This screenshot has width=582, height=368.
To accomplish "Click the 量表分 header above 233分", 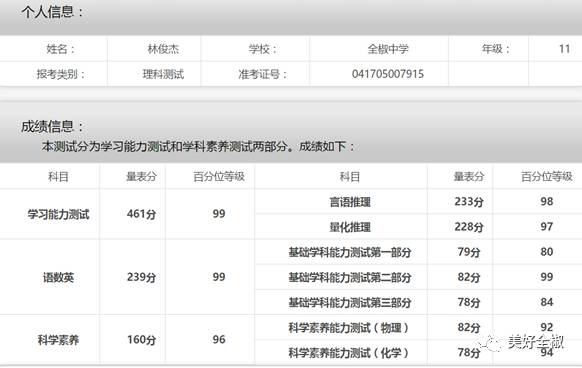I will tap(469, 177).
